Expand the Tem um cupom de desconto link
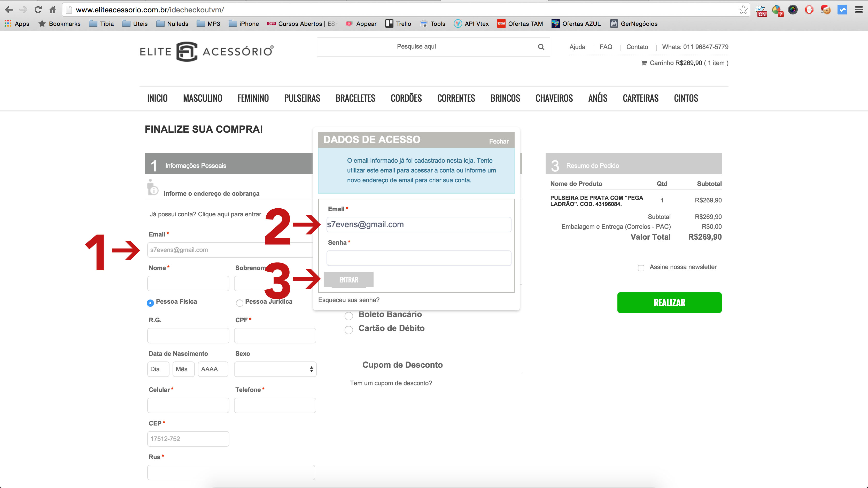The height and width of the screenshot is (488, 868). [391, 383]
